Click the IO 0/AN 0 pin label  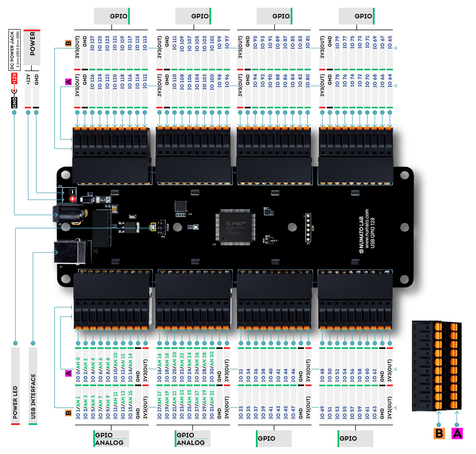78,370
